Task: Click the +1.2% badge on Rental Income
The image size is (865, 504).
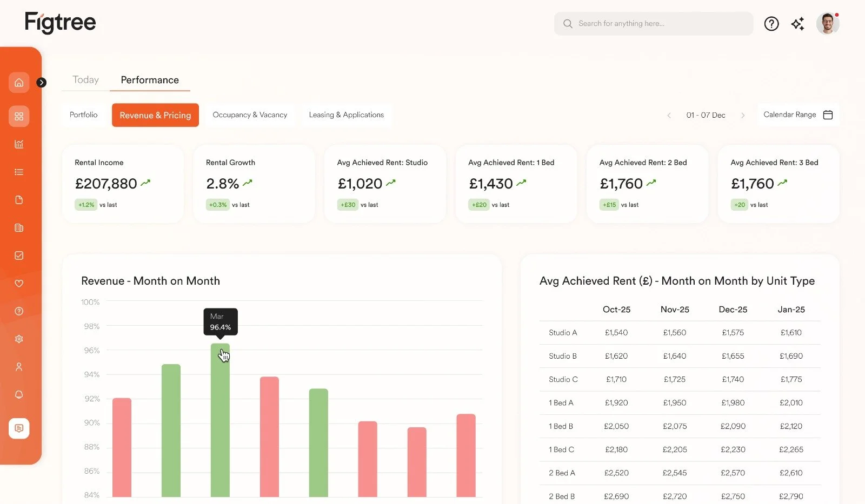Action: click(86, 205)
